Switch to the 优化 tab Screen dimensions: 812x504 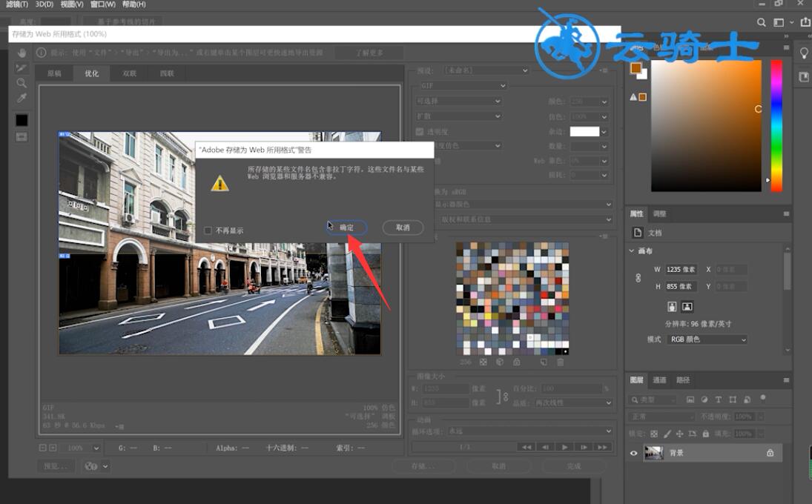click(x=92, y=73)
